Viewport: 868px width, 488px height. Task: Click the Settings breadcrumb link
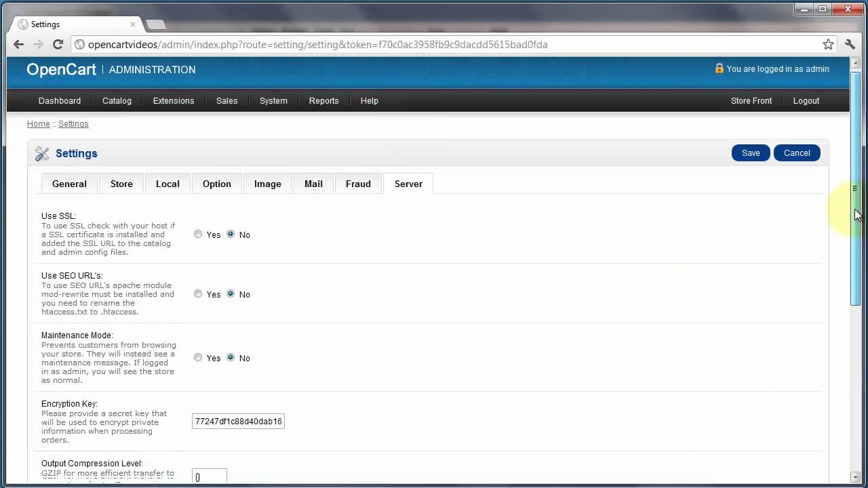coord(73,124)
